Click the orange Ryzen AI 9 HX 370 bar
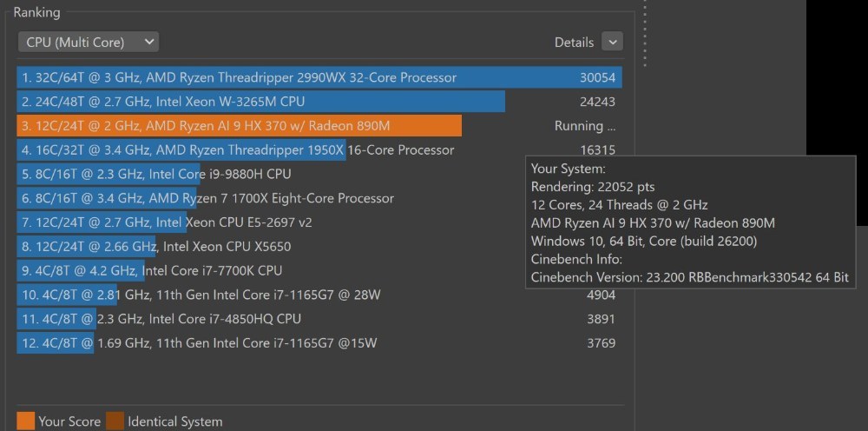Image resolution: width=868 pixels, height=431 pixels. (240, 126)
